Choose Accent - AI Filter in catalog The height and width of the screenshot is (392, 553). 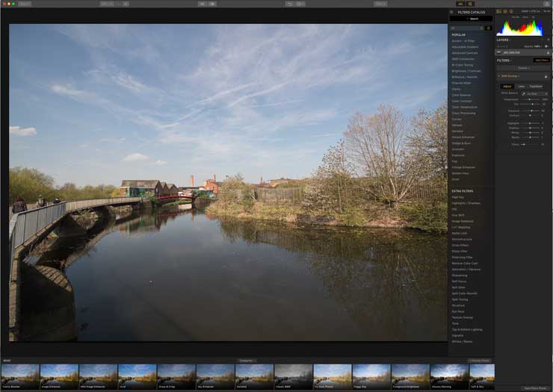point(463,41)
